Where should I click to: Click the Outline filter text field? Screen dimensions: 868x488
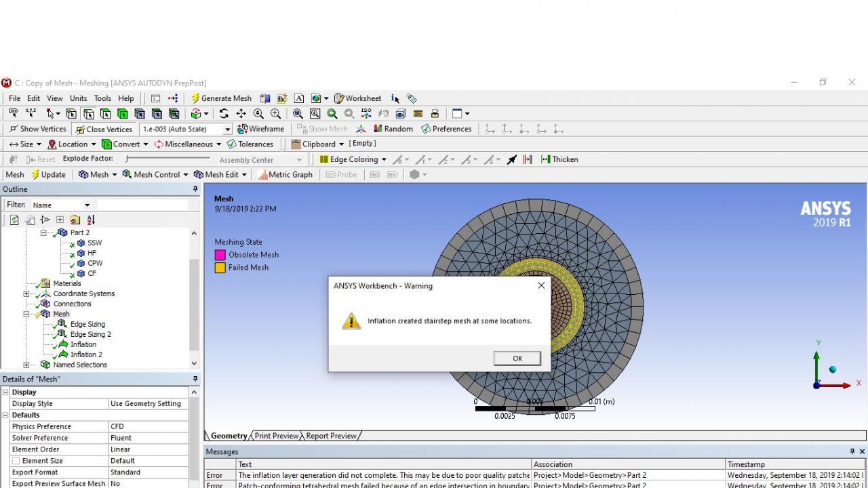pyautogui.click(x=142, y=205)
